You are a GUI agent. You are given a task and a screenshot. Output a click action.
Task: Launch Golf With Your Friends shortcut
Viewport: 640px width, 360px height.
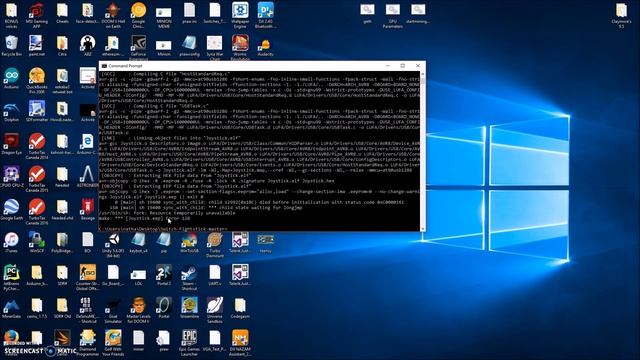point(113,343)
